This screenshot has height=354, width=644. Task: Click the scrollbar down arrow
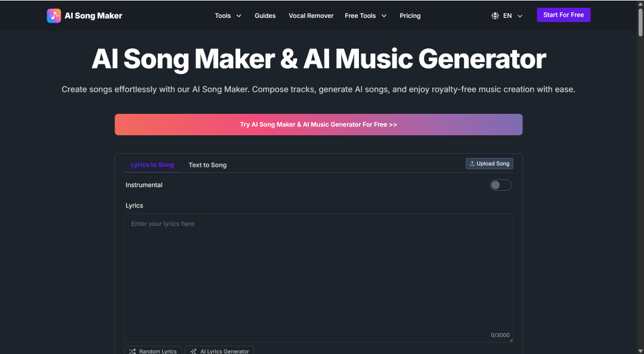(640, 351)
